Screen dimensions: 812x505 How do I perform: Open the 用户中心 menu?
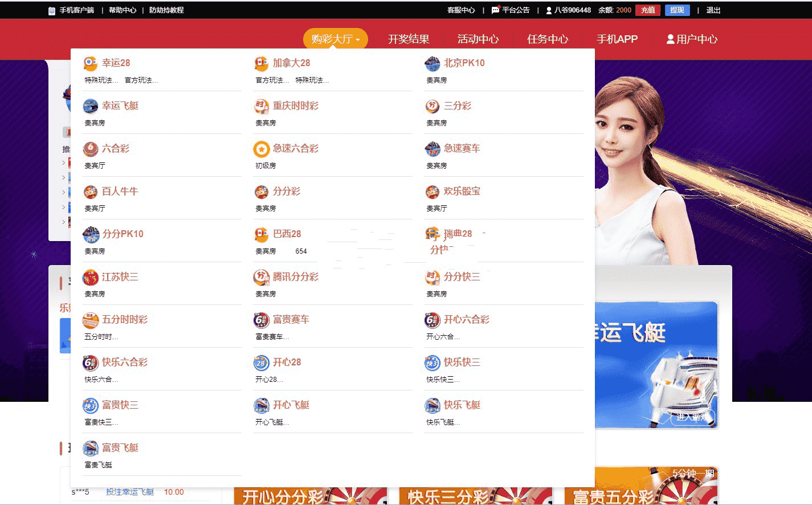[x=692, y=39]
